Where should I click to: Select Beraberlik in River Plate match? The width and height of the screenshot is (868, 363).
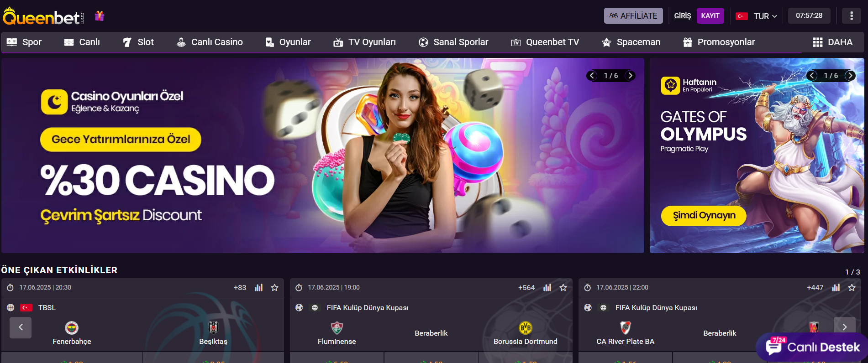pyautogui.click(x=720, y=333)
